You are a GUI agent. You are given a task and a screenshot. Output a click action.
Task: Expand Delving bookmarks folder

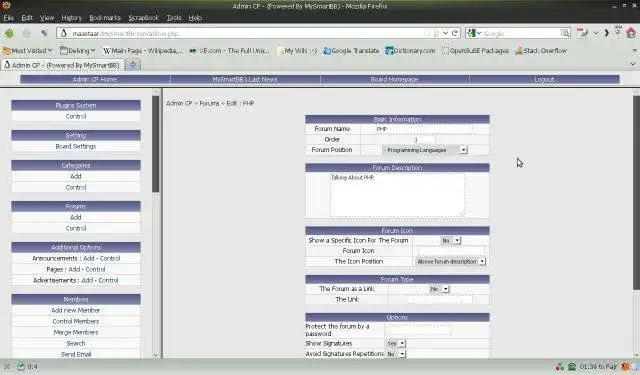tap(78, 51)
